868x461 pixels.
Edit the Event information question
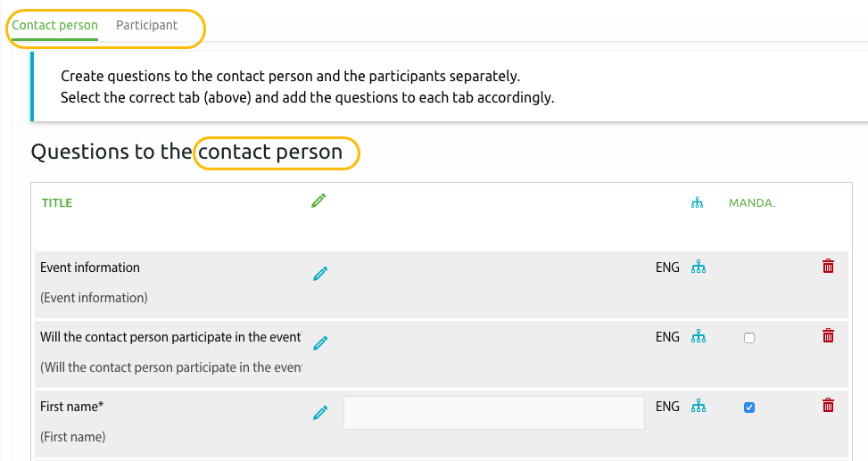(320, 274)
